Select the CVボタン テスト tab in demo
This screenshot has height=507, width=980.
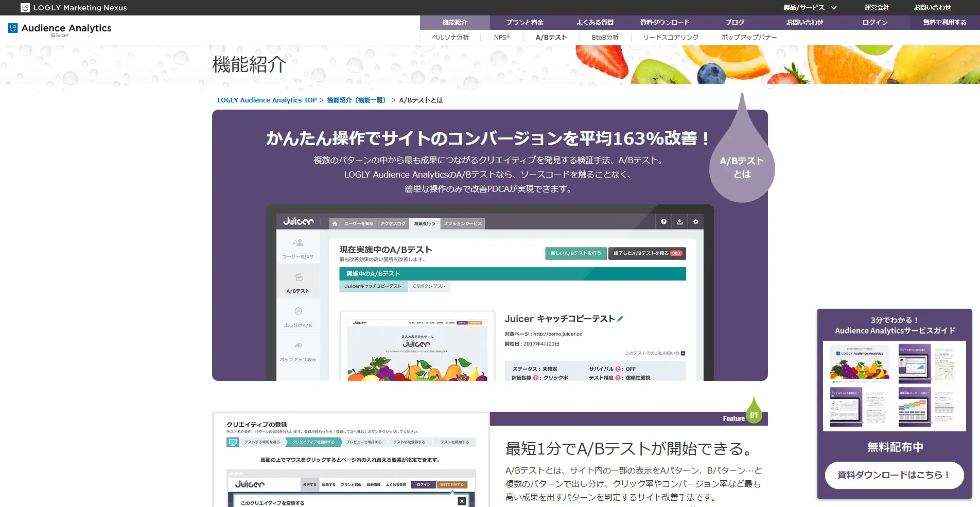coord(429,286)
